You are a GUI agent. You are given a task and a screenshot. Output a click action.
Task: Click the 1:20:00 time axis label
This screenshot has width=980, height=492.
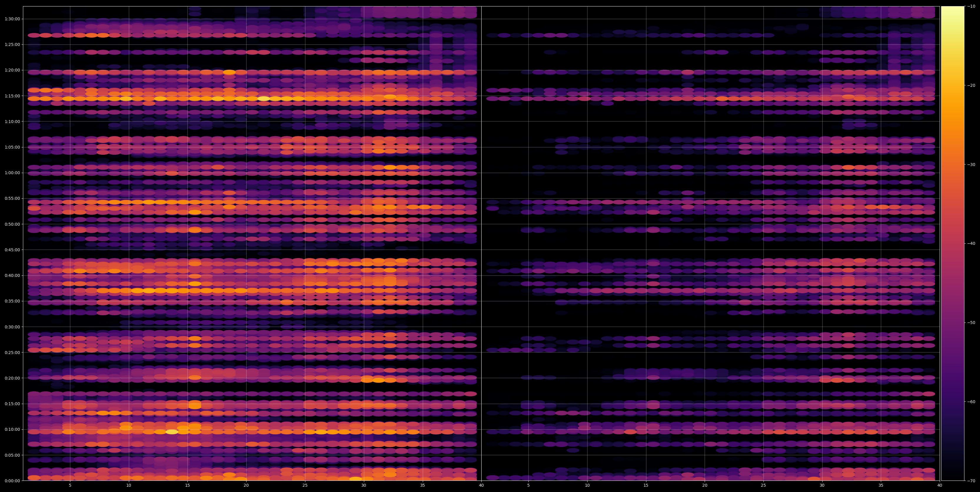click(x=12, y=70)
